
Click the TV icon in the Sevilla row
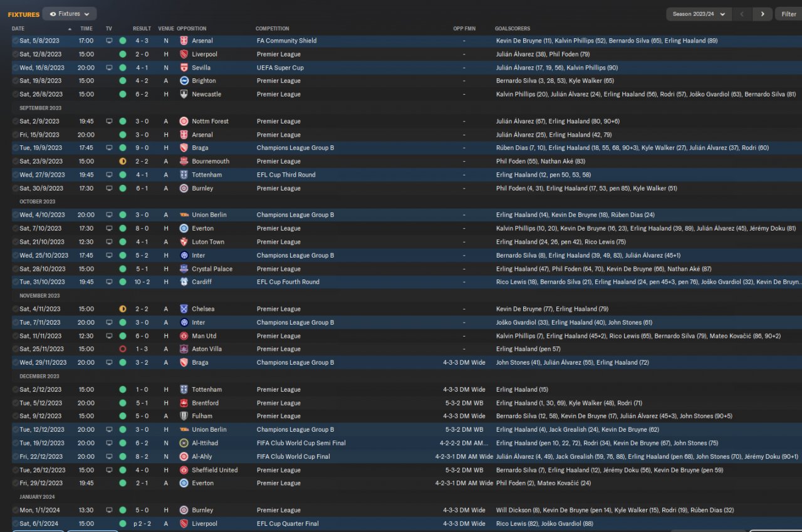pos(109,68)
